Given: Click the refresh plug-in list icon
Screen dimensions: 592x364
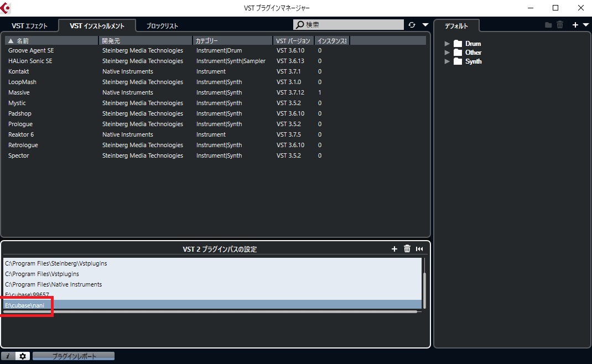Looking at the screenshot, I should (412, 25).
